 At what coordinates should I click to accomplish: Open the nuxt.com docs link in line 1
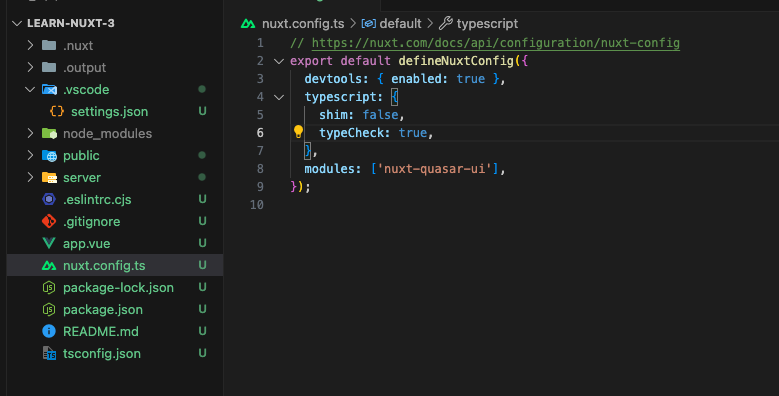click(495, 43)
